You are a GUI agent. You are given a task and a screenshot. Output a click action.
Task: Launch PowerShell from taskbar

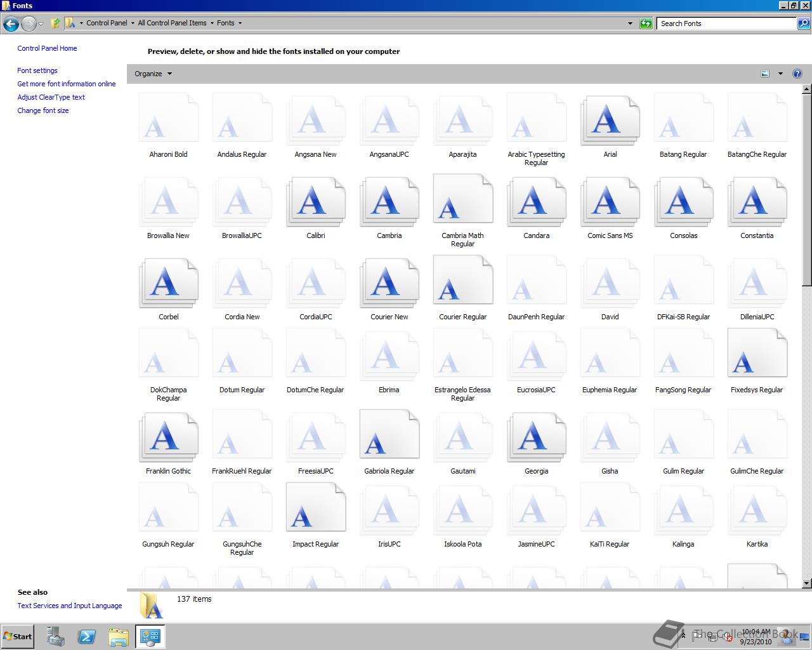click(87, 637)
